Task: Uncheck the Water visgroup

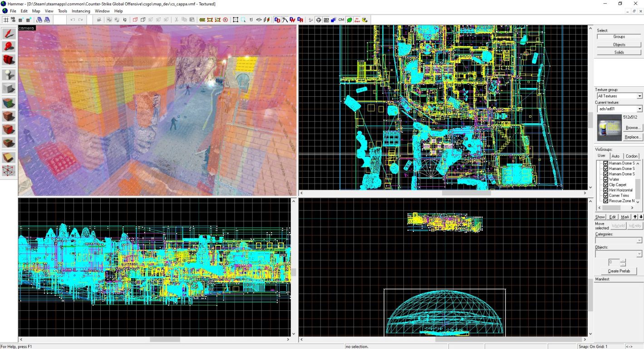Action: [605, 179]
